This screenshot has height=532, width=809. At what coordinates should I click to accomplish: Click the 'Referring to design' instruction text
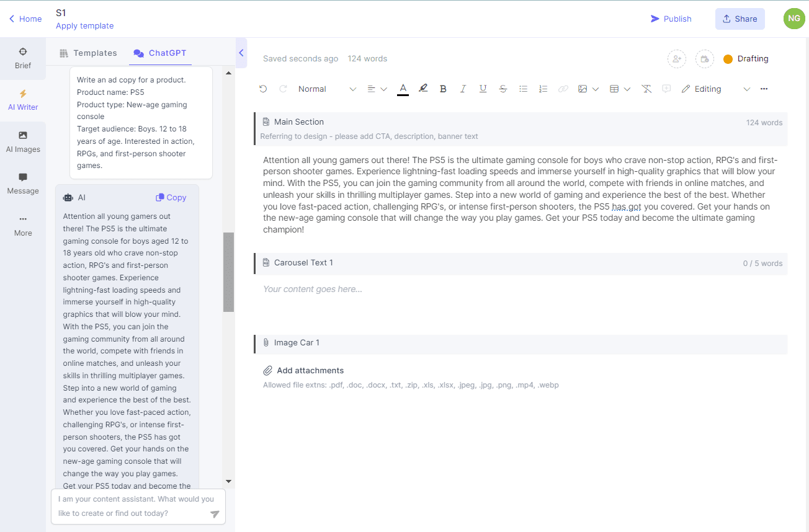tap(369, 136)
